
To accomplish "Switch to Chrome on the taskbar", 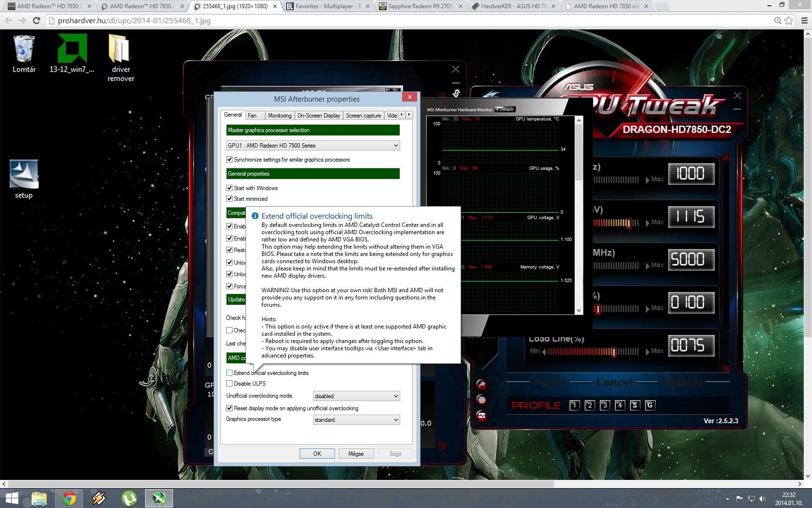I will click(x=69, y=498).
